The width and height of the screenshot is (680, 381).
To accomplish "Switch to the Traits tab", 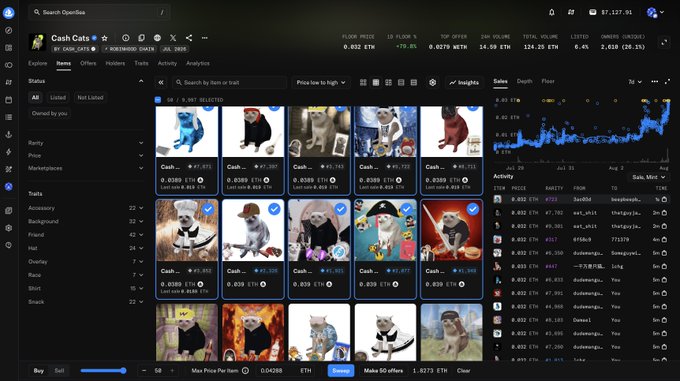I will [x=141, y=63].
